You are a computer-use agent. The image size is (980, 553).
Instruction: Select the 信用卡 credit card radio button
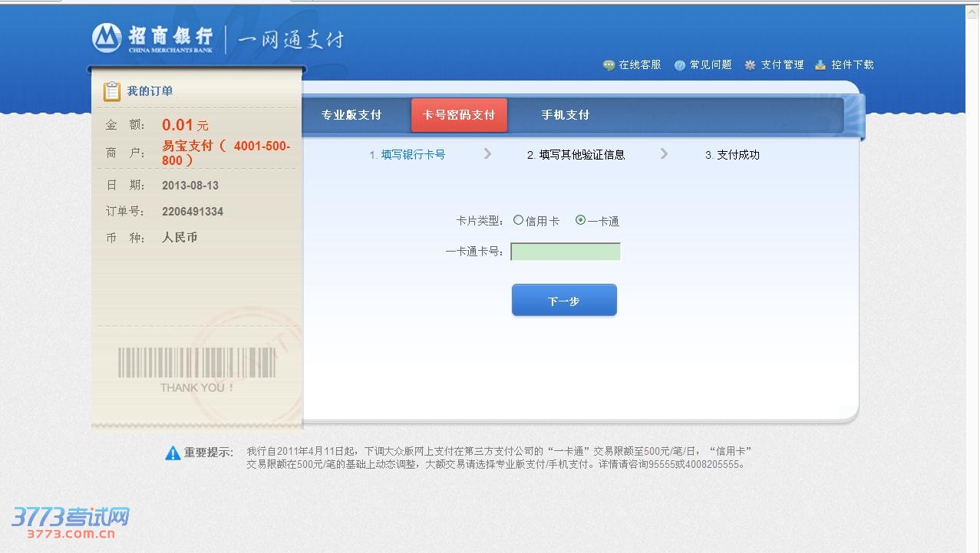[519, 221]
